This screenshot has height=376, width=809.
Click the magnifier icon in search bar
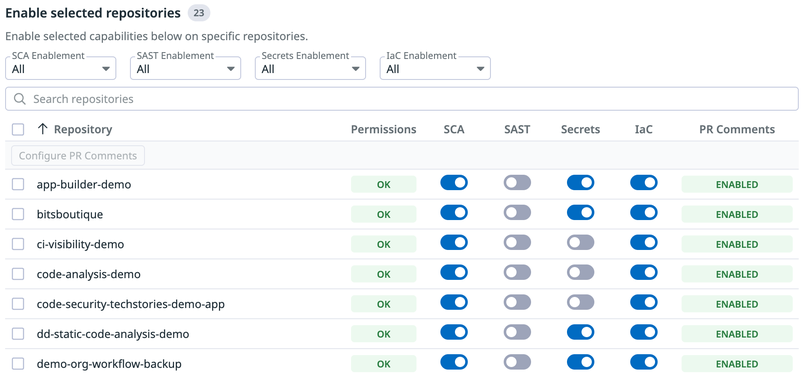[20, 99]
